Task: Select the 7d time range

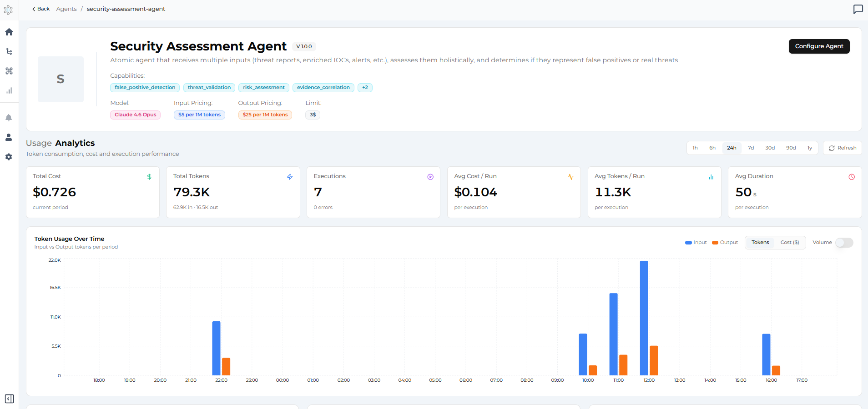Action: (751, 148)
